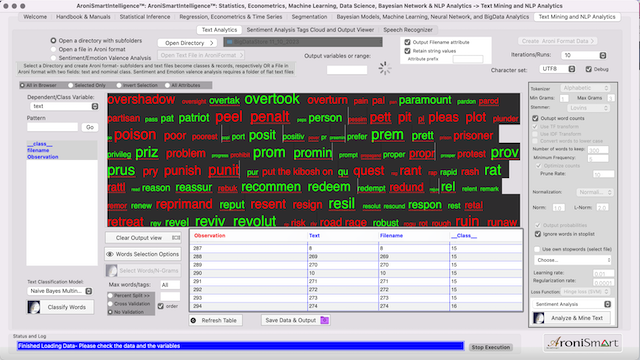Enable Use own stopwords checkbox
The image size is (640, 360).
click(x=537, y=249)
